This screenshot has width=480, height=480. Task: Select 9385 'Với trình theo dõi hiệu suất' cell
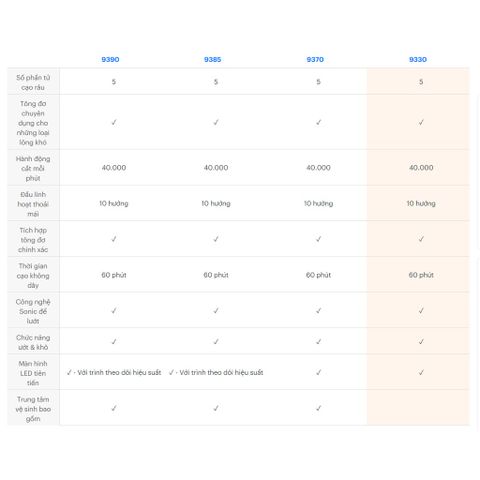[x=216, y=372]
